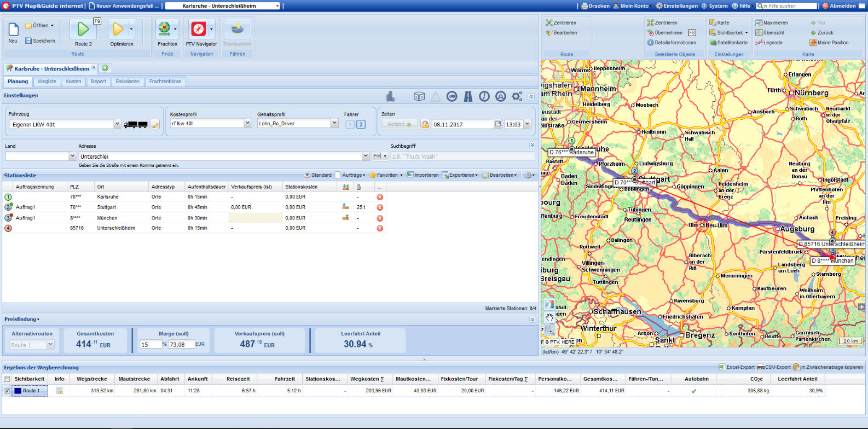Open the departure time dropdown
868x429 pixels.
coord(527,124)
